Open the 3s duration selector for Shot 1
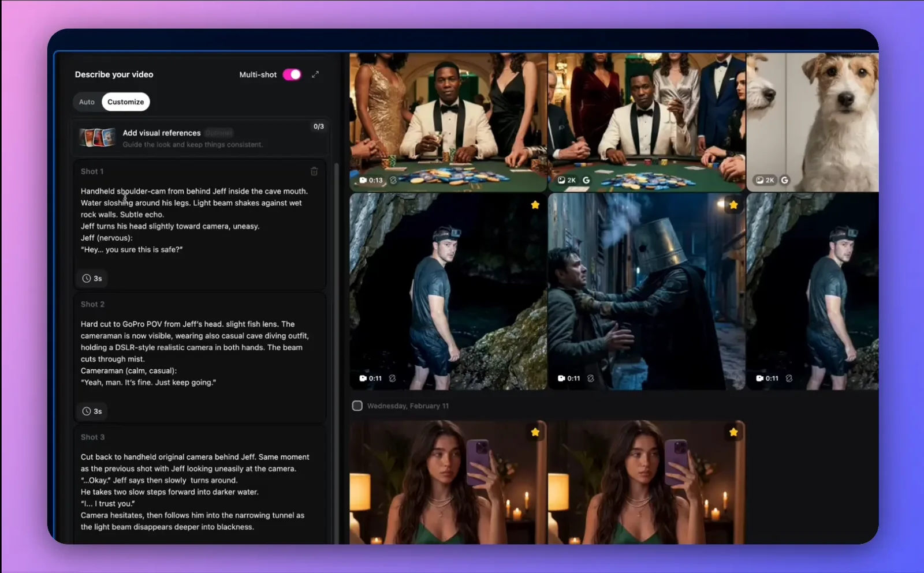This screenshot has height=573, width=924. 92,278
